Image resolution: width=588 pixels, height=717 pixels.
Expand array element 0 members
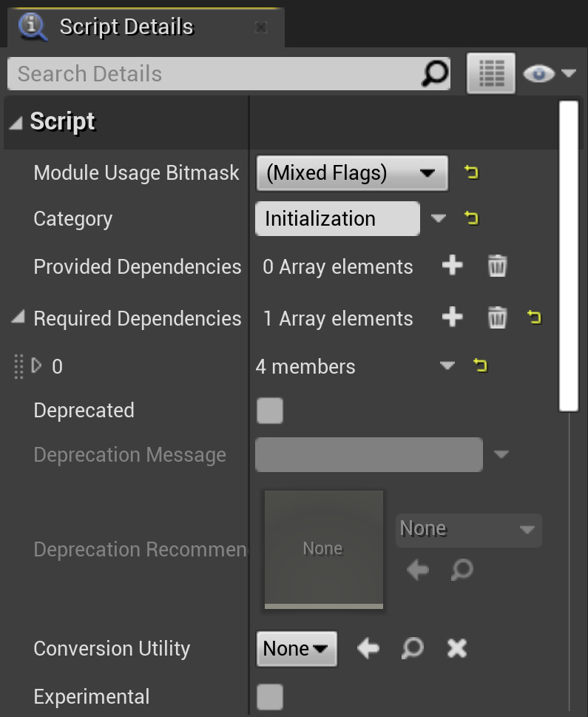pyautogui.click(x=37, y=366)
